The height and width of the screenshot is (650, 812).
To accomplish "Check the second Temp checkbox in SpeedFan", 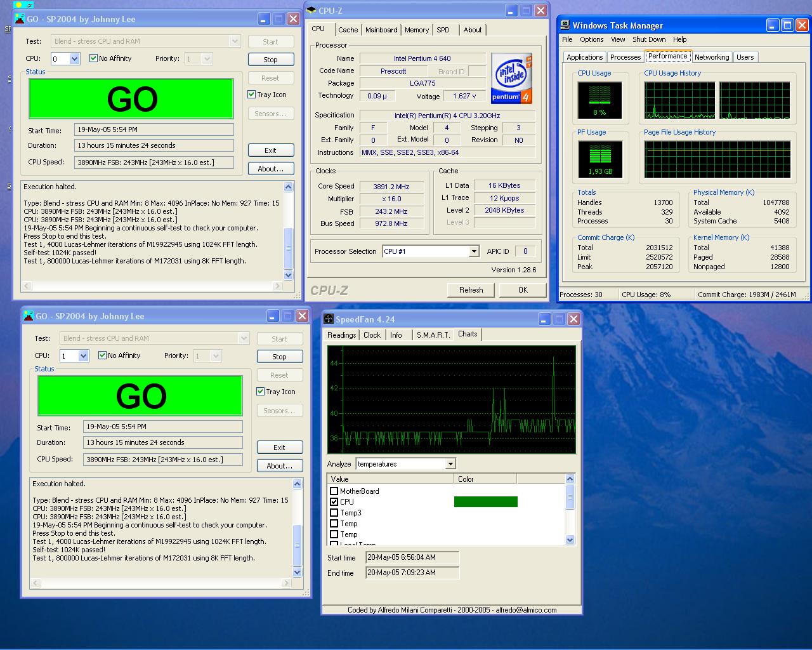I will (334, 534).
